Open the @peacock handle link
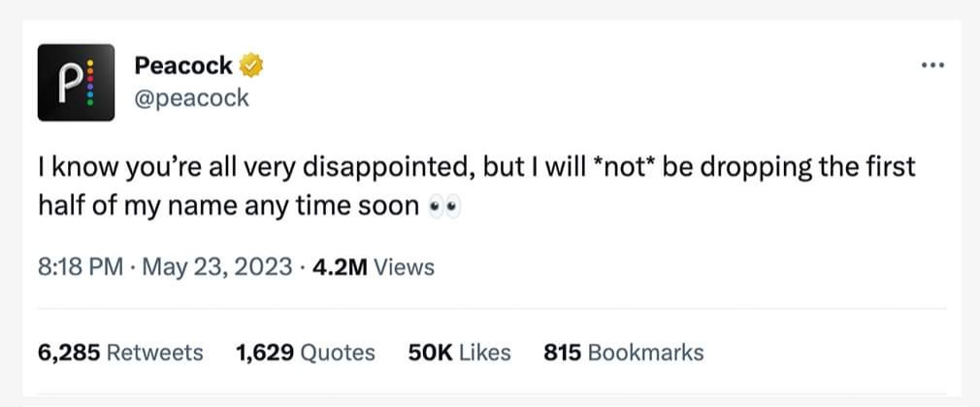The width and height of the screenshot is (980, 407). tap(191, 97)
